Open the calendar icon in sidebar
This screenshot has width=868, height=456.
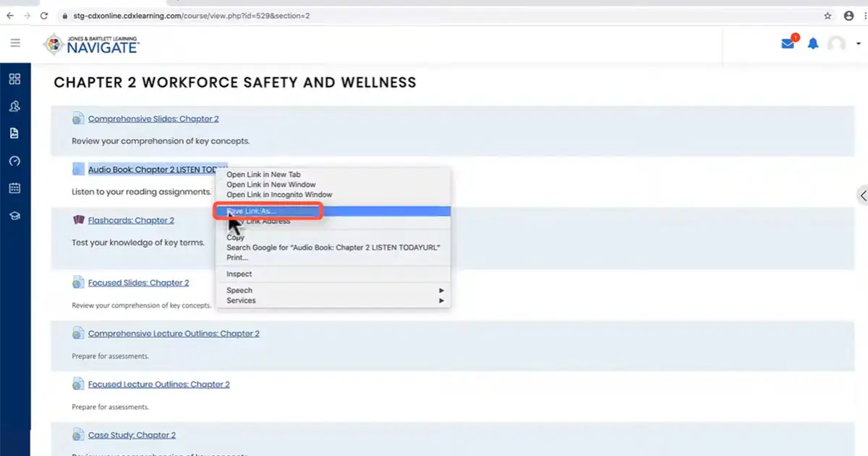14,188
